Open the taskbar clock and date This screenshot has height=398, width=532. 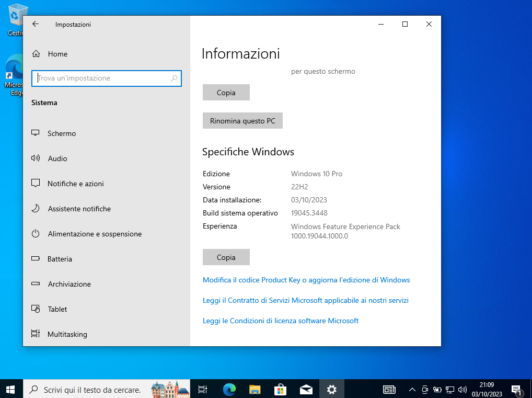click(x=487, y=390)
